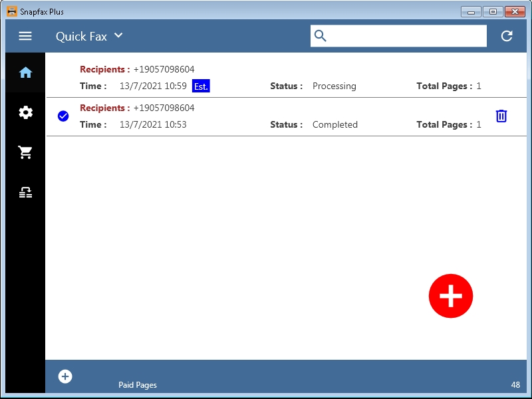Click the fax transfer sidebar icon
The width and height of the screenshot is (532, 399).
(25, 193)
